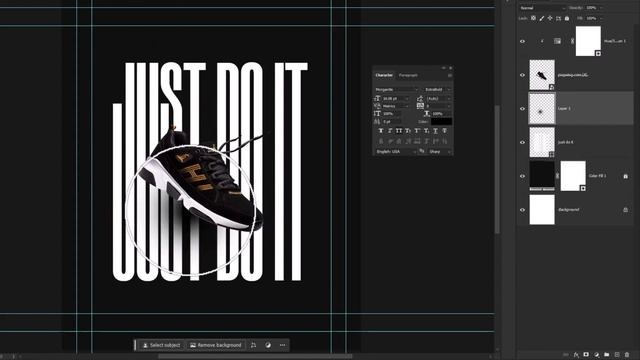The height and width of the screenshot is (360, 640).
Task: Open the leading dropdown set to Auto
Action: tap(449, 99)
